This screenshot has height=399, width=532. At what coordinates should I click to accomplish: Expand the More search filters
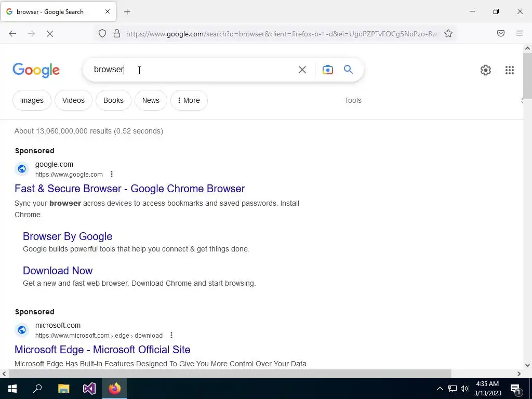click(x=189, y=100)
